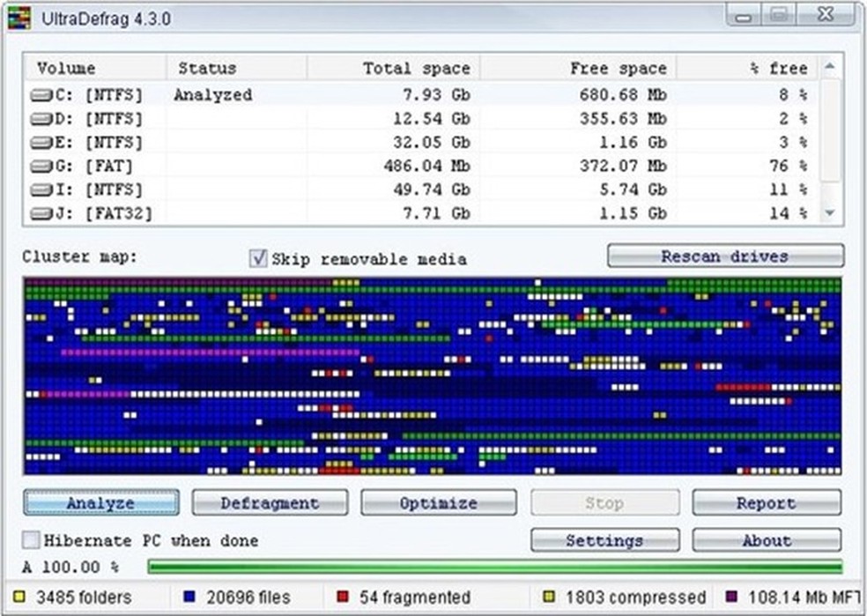Click the 14 % free value
Image resolution: width=867 pixels, height=616 pixels.
(x=788, y=213)
